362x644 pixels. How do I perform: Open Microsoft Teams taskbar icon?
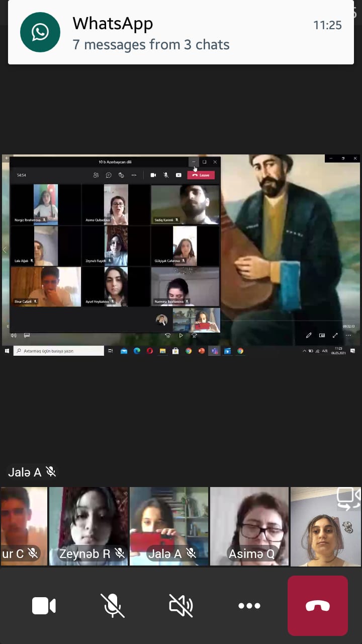[215, 351]
